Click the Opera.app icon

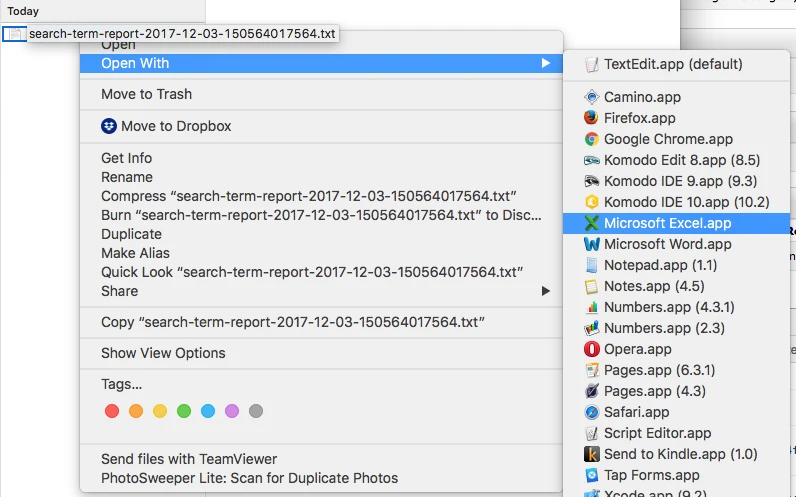pyautogui.click(x=591, y=349)
